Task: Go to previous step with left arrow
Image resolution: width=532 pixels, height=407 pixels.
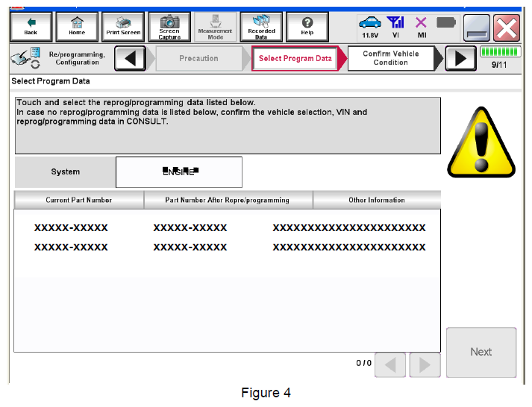Action: click(x=130, y=59)
